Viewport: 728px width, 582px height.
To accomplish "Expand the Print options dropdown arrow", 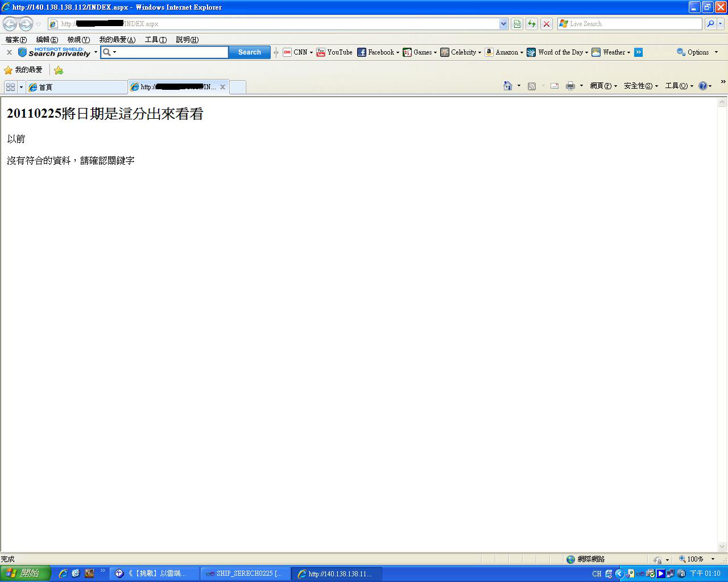I will (581, 86).
